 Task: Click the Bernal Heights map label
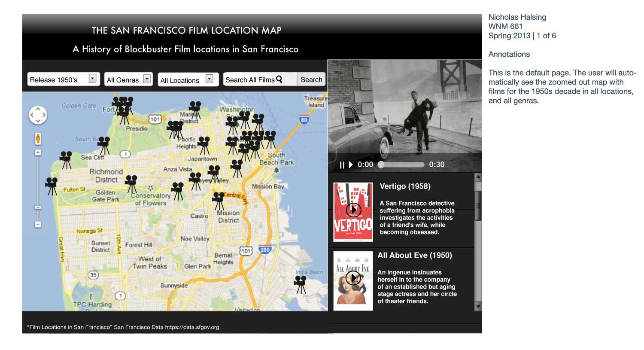click(x=223, y=259)
